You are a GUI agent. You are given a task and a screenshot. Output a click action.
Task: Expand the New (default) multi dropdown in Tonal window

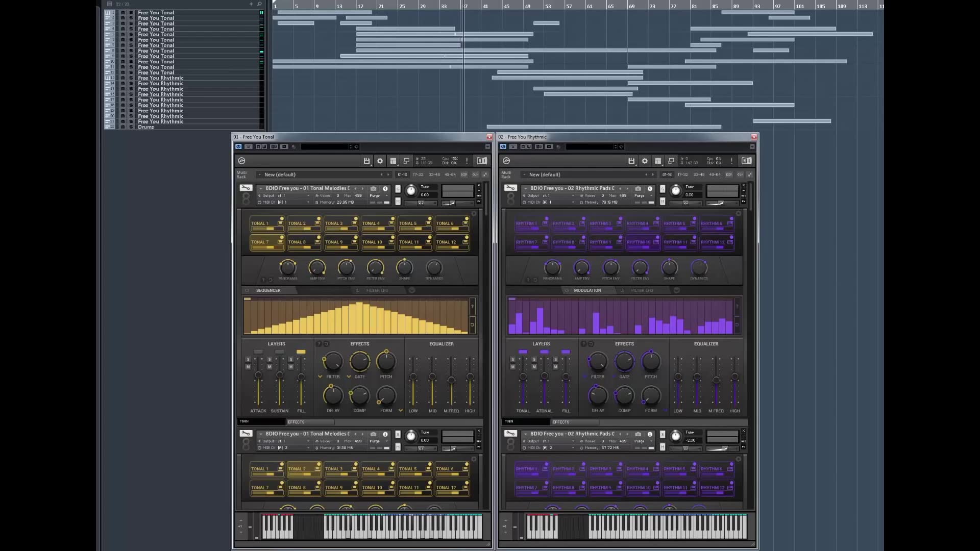pos(260,174)
